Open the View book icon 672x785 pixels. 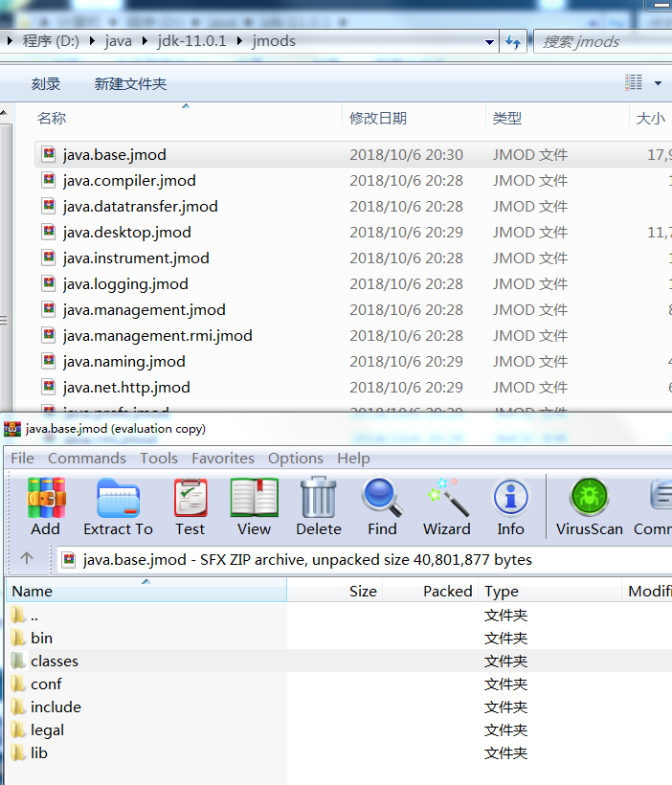pyautogui.click(x=255, y=498)
